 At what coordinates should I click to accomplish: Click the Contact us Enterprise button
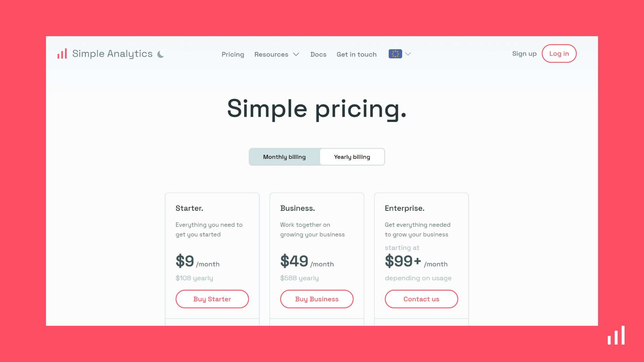pyautogui.click(x=421, y=299)
